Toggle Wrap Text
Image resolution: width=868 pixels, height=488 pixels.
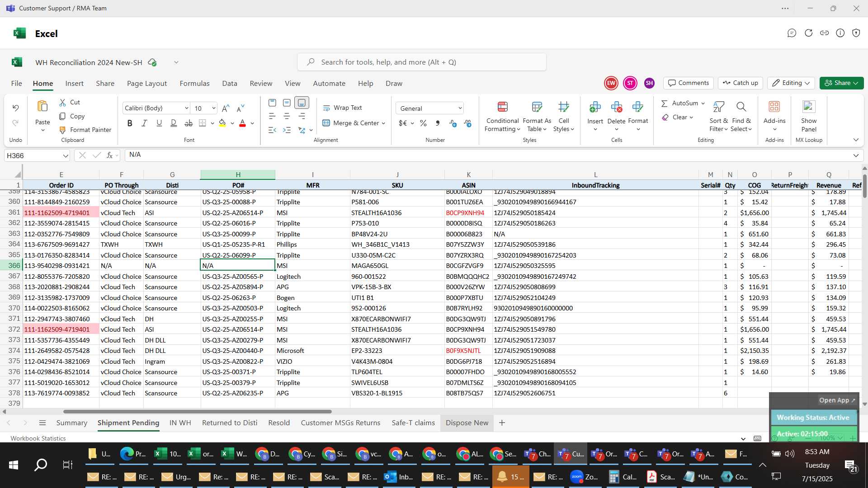tap(342, 108)
